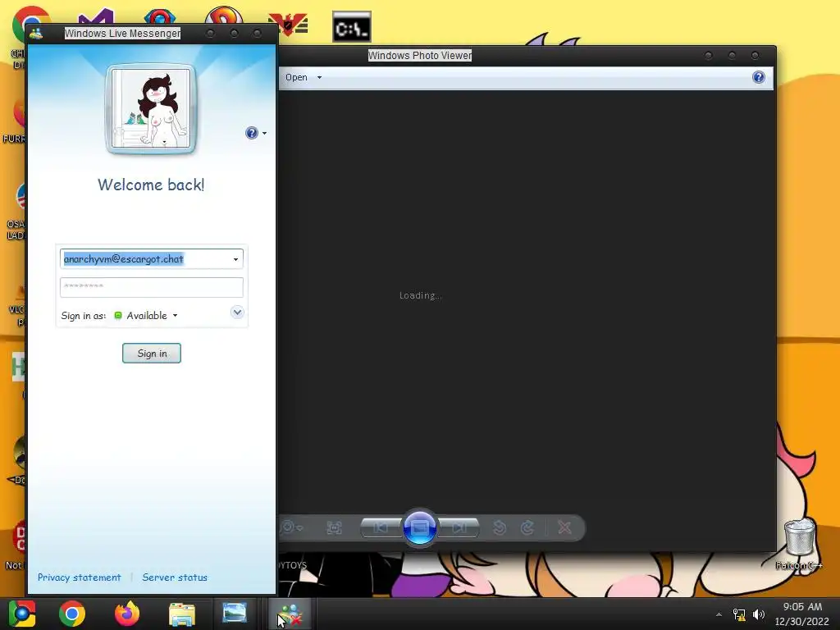The height and width of the screenshot is (630, 840).
Task: Select the Recycle Bin desktop icon
Action: [799, 542]
